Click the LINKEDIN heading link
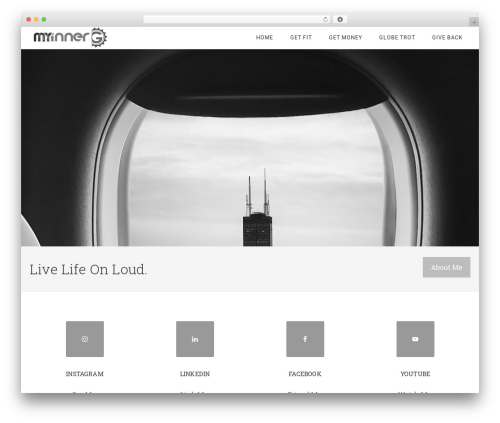The height and width of the screenshot is (423, 500). 195,374
